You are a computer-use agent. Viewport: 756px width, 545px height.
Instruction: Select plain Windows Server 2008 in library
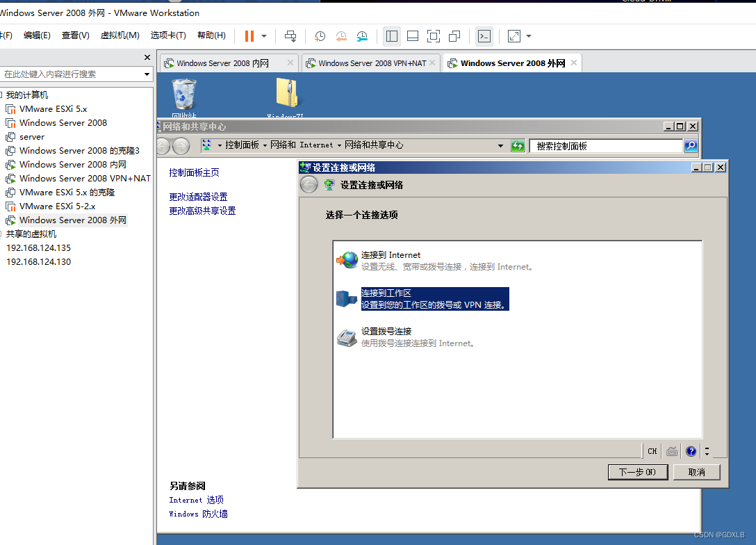[63, 123]
